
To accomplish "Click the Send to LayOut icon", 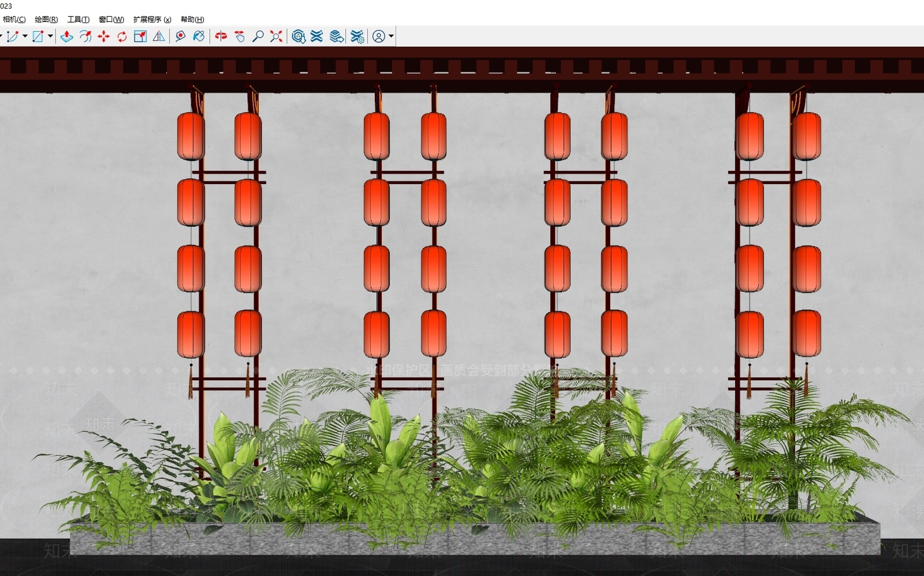I will point(337,36).
